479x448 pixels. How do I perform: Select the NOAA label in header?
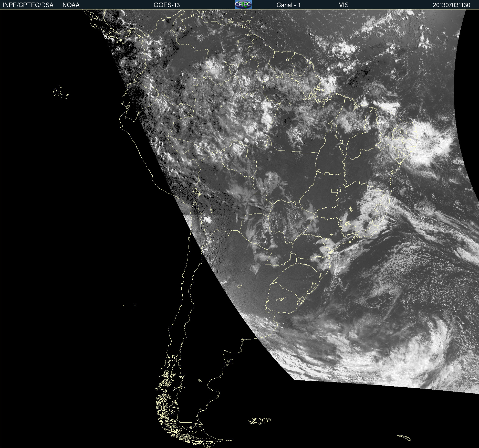[x=71, y=5]
